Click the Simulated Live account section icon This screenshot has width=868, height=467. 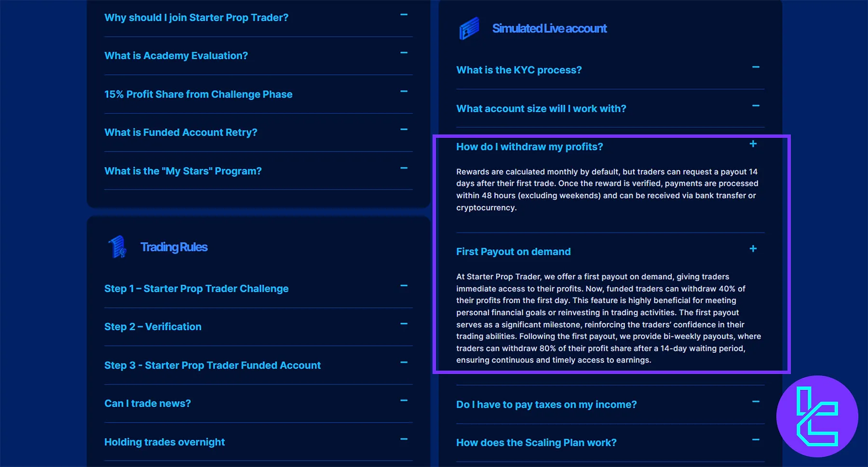coord(469,28)
